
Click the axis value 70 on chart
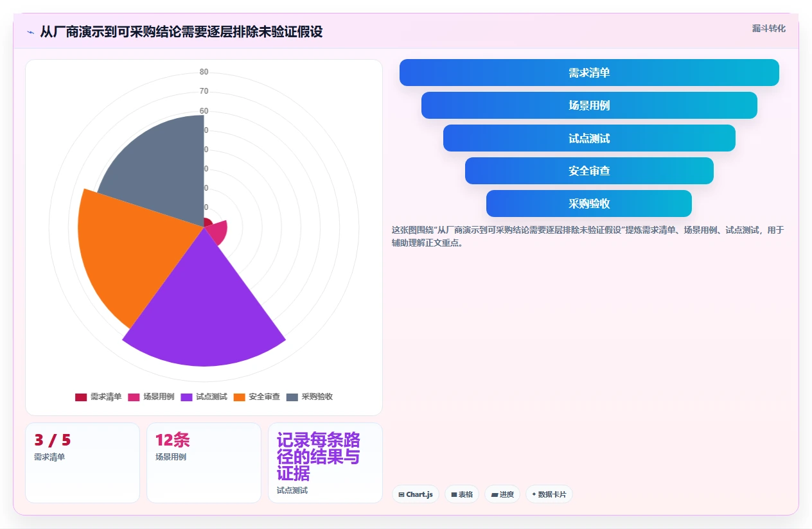tap(204, 91)
